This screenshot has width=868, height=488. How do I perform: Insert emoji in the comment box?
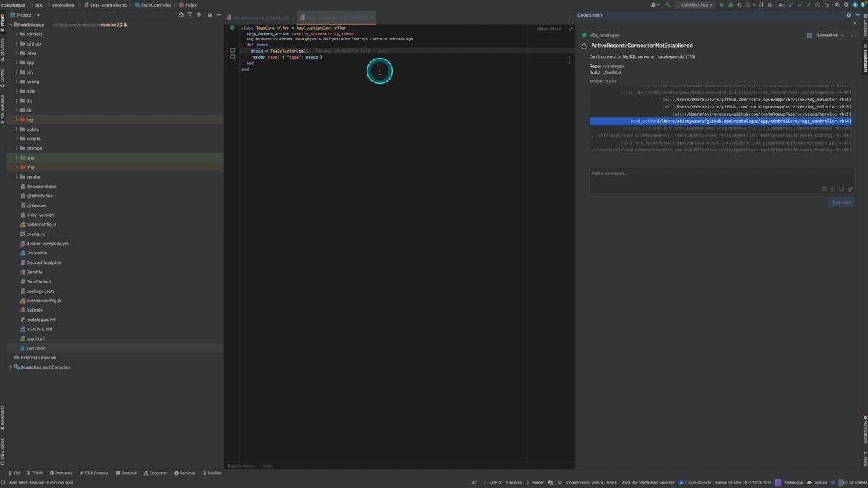click(841, 189)
